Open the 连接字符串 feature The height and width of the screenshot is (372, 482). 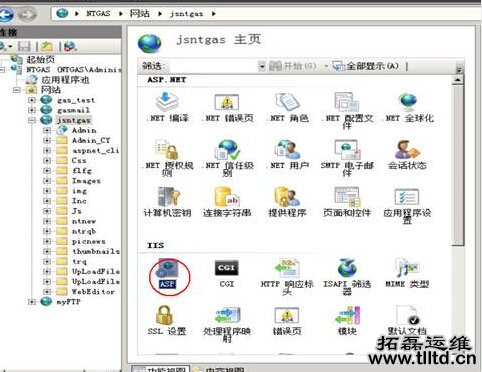(x=227, y=202)
